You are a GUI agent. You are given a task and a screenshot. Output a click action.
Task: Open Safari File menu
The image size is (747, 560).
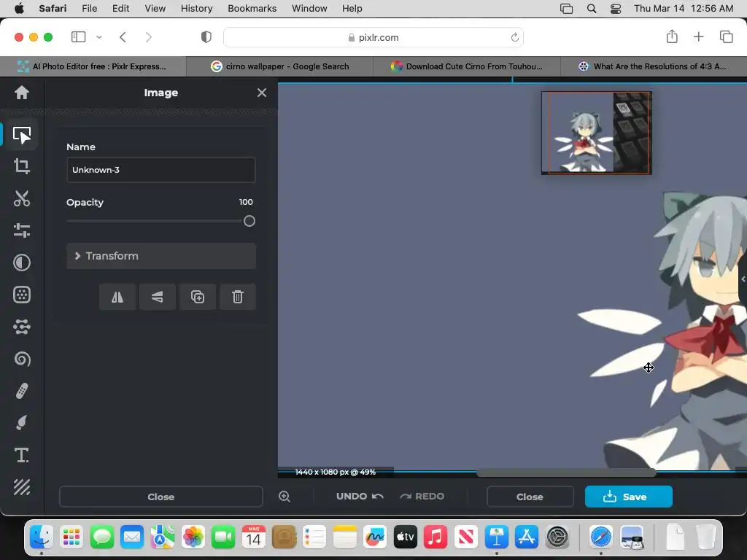pyautogui.click(x=89, y=9)
